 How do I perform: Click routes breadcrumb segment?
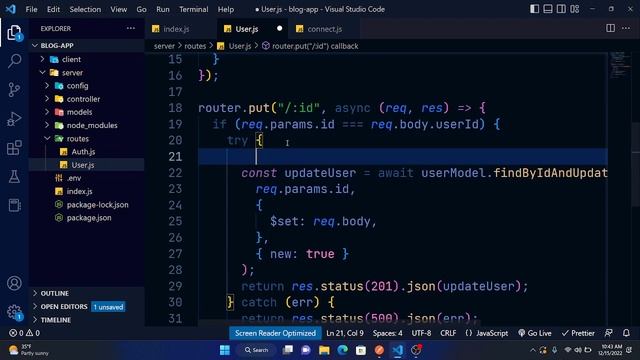[x=195, y=46]
